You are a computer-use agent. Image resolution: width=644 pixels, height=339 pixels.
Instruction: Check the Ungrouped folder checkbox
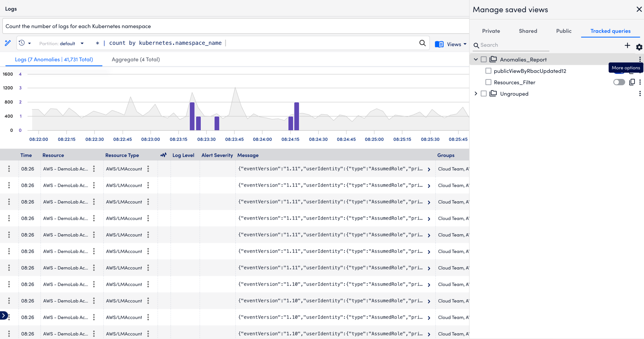[484, 94]
